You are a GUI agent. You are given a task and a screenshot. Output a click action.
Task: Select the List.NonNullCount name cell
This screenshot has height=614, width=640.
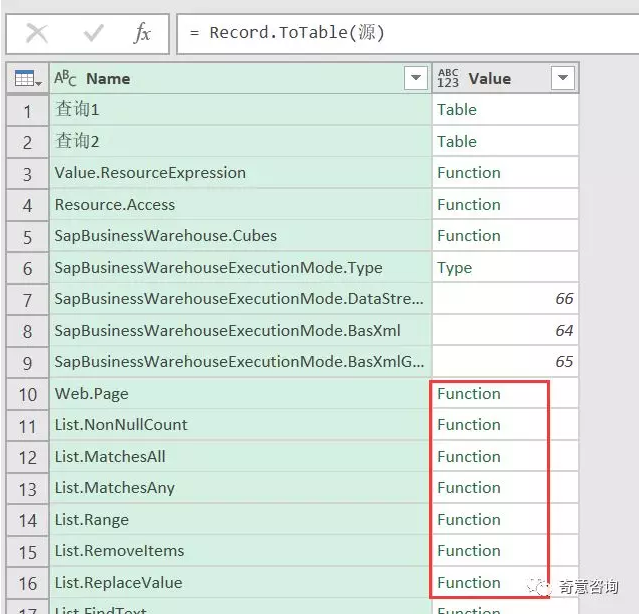tap(240, 425)
